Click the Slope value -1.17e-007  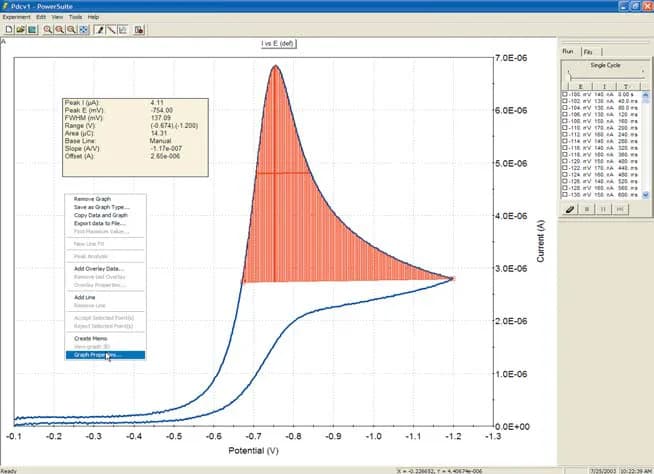coord(166,149)
